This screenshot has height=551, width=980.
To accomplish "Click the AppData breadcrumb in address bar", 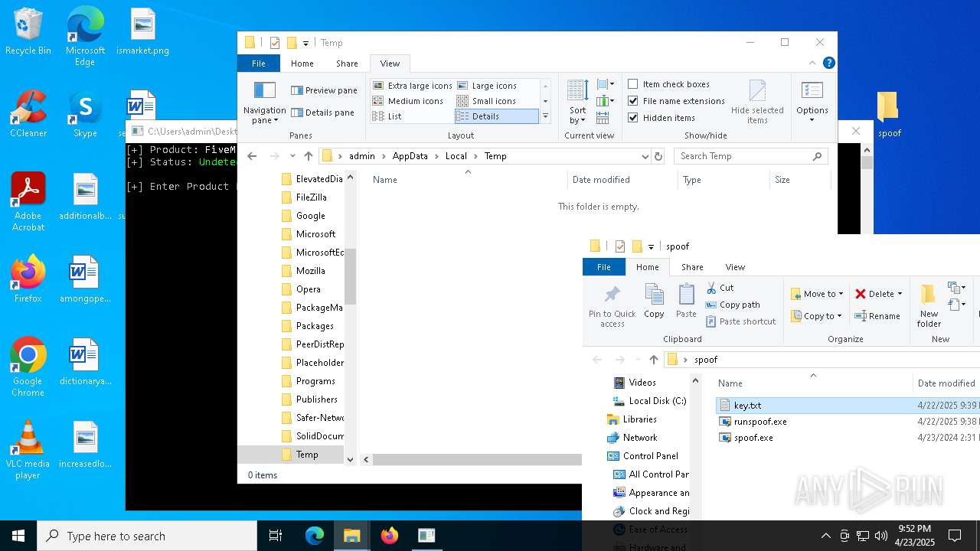I will [x=410, y=156].
